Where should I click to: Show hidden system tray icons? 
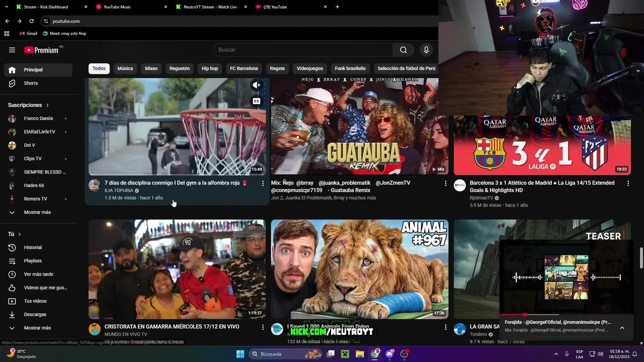[x=556, y=354]
